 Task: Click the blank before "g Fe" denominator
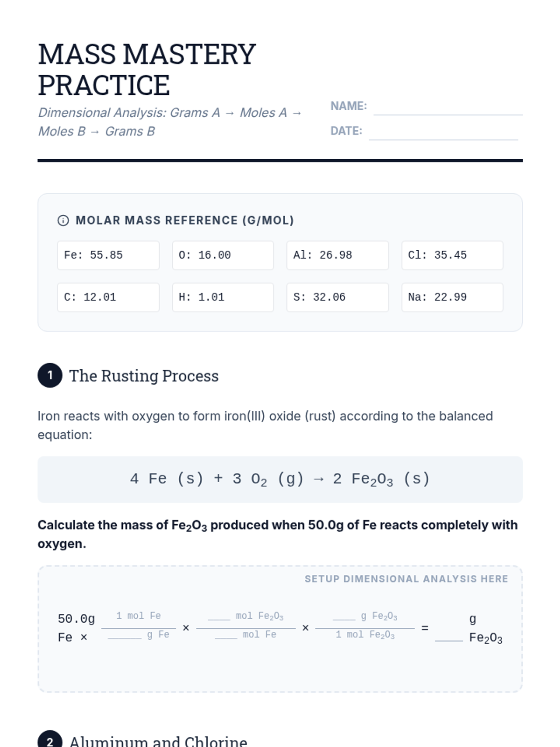[125, 635]
